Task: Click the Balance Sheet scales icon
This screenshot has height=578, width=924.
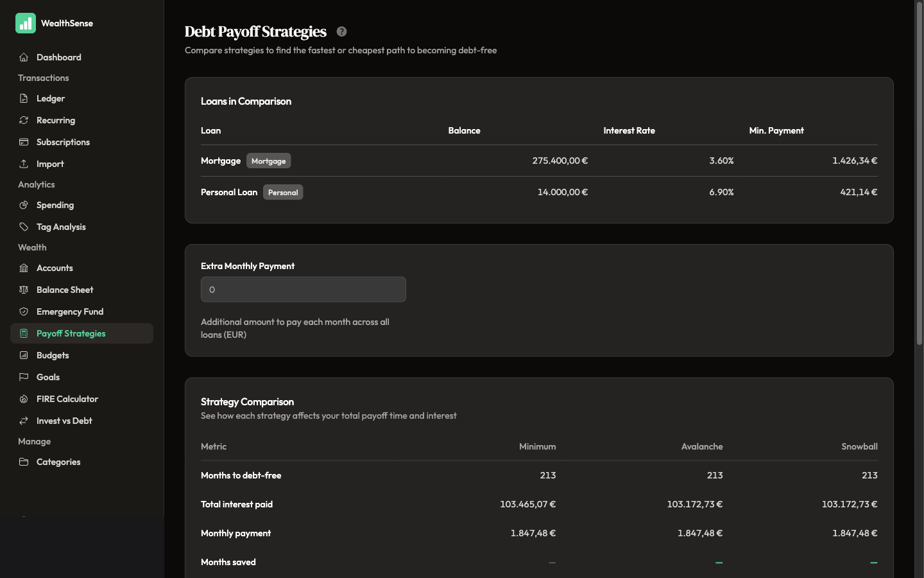Action: pyautogui.click(x=24, y=290)
